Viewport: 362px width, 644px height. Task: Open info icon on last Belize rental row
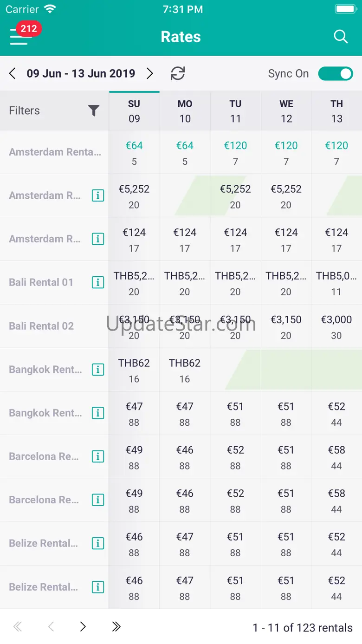click(x=97, y=587)
